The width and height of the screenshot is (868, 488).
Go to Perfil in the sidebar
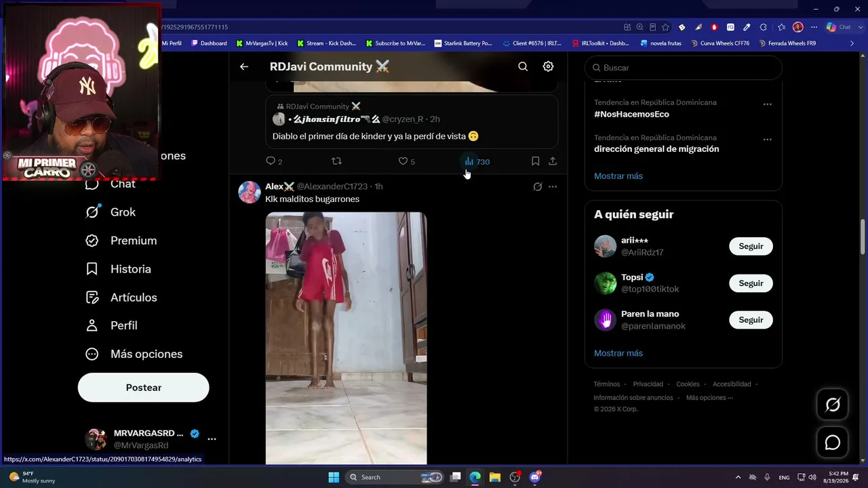(111, 325)
